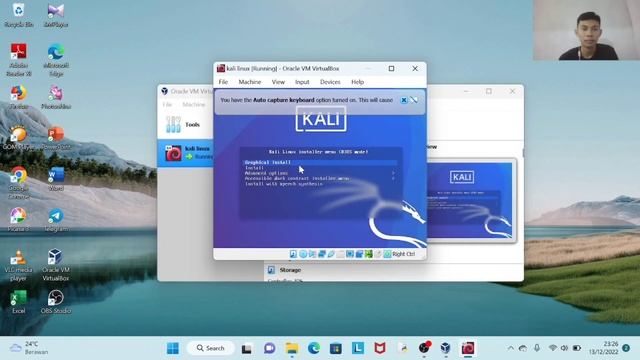Click the taskbar Search box
This screenshot has width=640, height=360.
pos(211,348)
